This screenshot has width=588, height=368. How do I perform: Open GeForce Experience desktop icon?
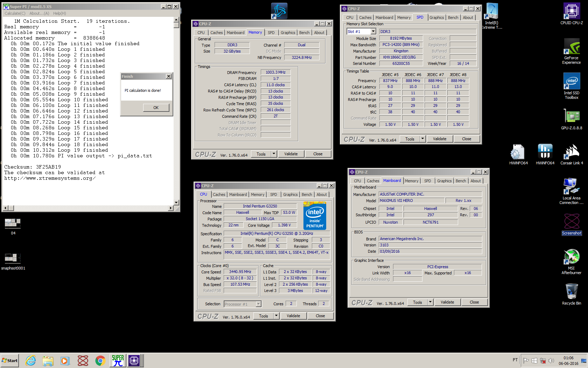tap(572, 51)
